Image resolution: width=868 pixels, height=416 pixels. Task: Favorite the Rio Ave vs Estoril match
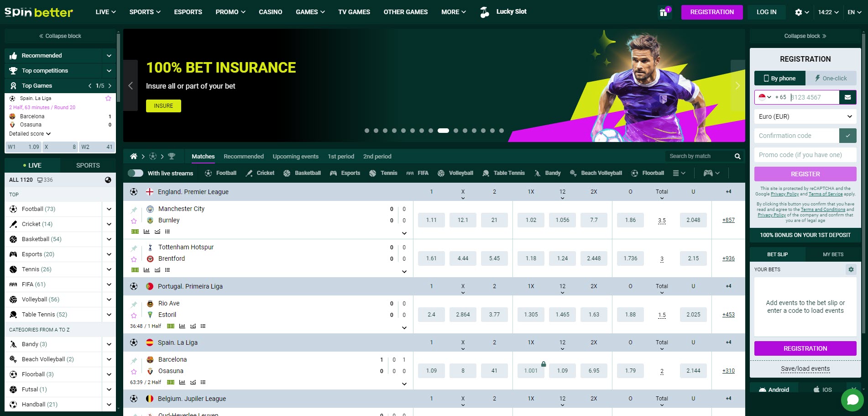[x=134, y=316]
